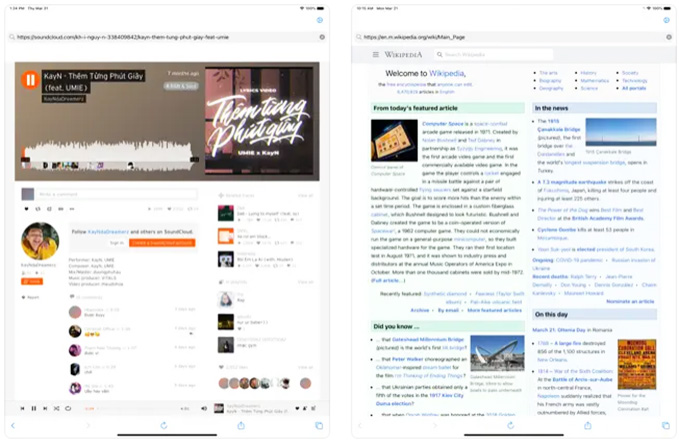679x446 pixels.
Task: Open the queue icon in player bar
Action: coord(314,408)
